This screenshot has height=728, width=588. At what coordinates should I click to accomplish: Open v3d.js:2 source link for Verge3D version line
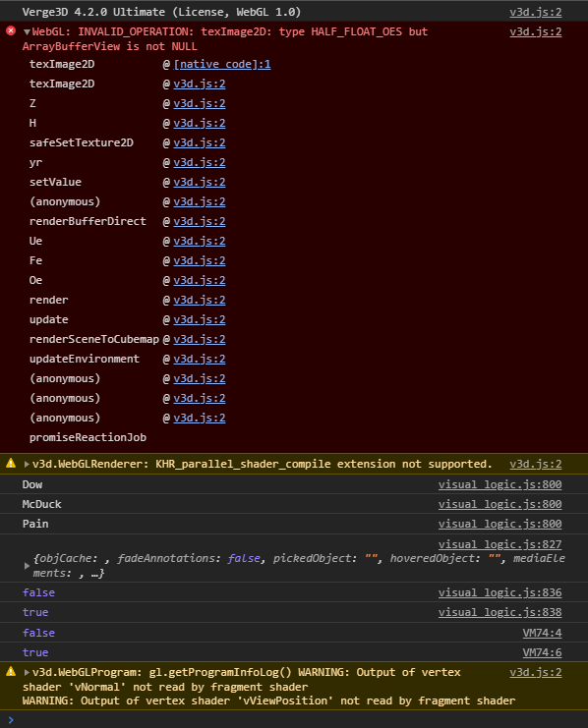pyautogui.click(x=536, y=12)
